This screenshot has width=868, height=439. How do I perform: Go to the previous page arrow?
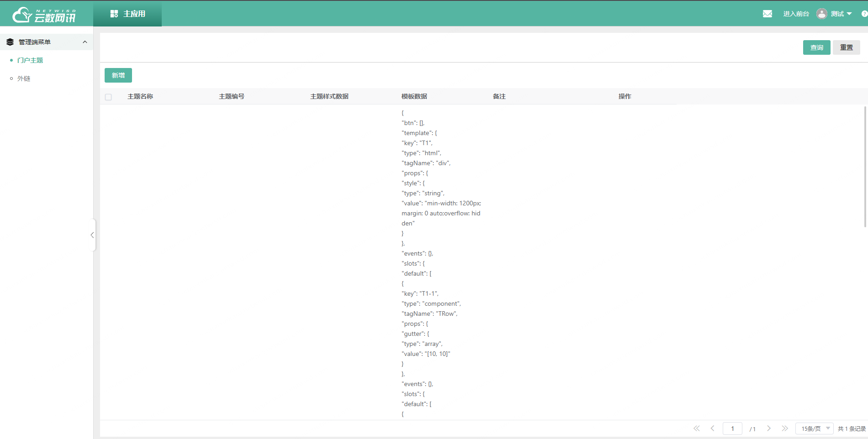pyautogui.click(x=712, y=429)
